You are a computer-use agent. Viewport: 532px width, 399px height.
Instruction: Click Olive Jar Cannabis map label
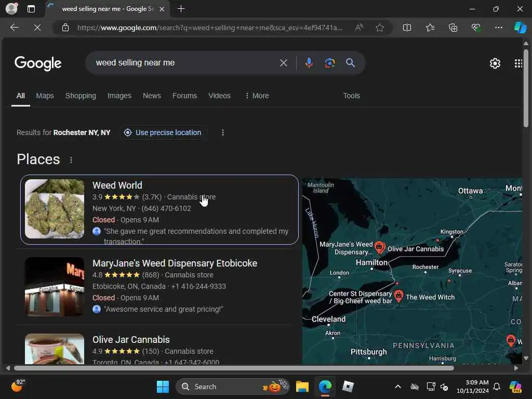416,249
